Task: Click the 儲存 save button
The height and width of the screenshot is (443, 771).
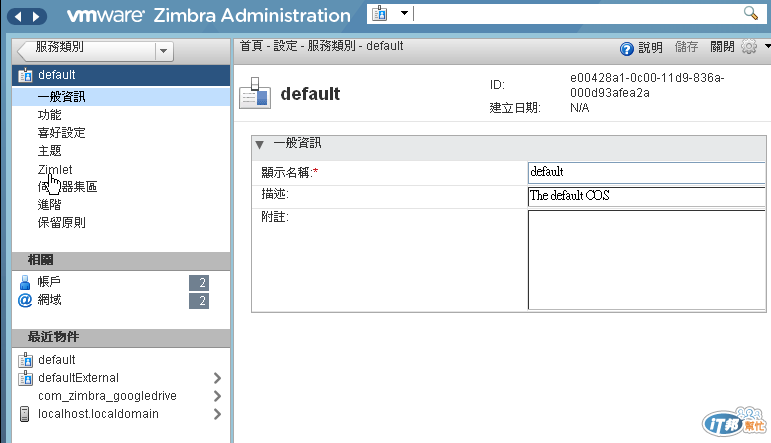Action: point(687,47)
